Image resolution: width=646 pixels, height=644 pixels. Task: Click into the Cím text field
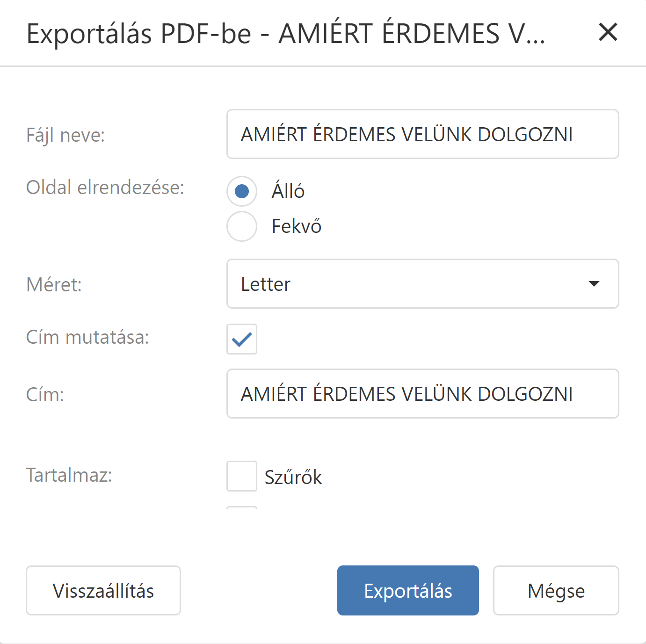(x=422, y=394)
